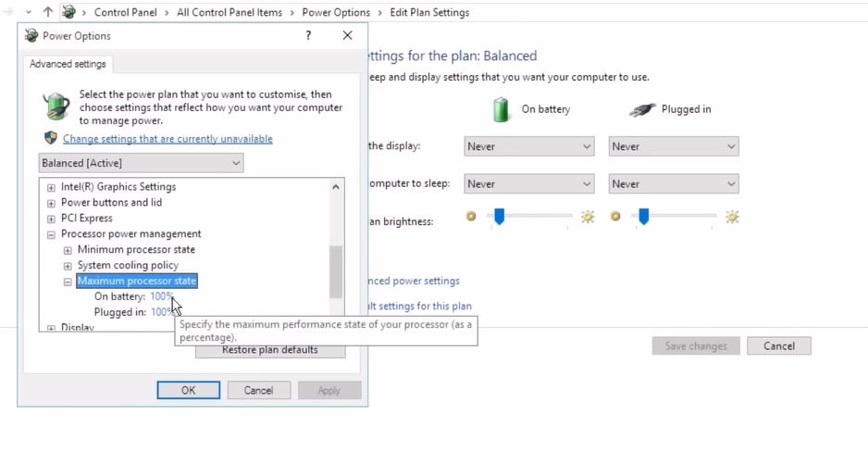Collapse Processor power management node
Viewport: 868px width, 451px height.
[51, 234]
